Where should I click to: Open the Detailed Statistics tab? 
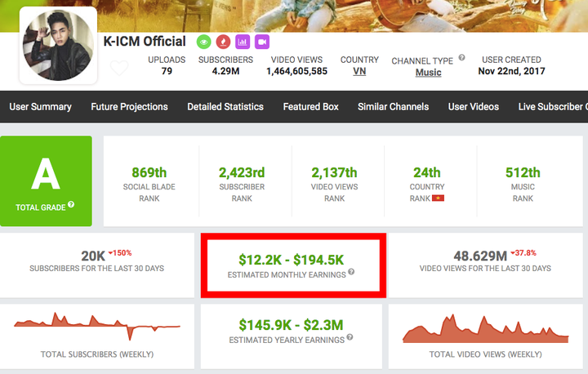click(x=225, y=107)
